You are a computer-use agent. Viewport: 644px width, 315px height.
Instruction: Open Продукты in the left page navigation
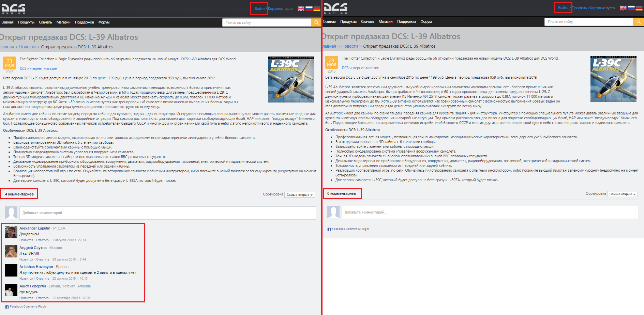tap(26, 22)
